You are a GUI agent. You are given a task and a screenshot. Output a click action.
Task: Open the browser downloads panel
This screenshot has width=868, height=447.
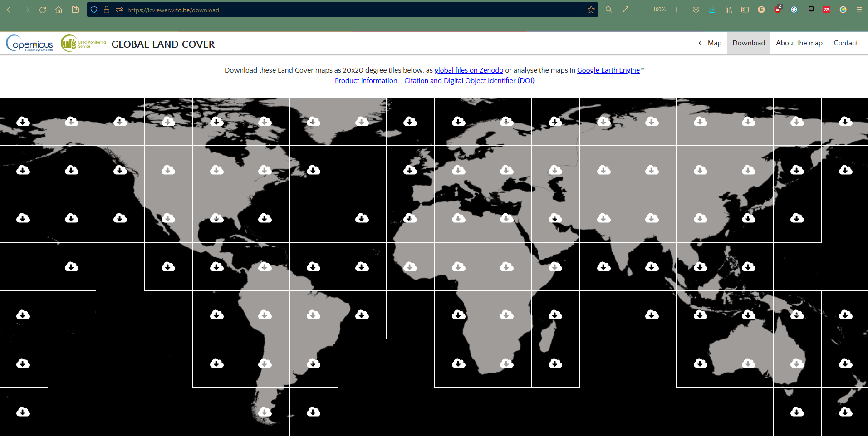coord(712,10)
